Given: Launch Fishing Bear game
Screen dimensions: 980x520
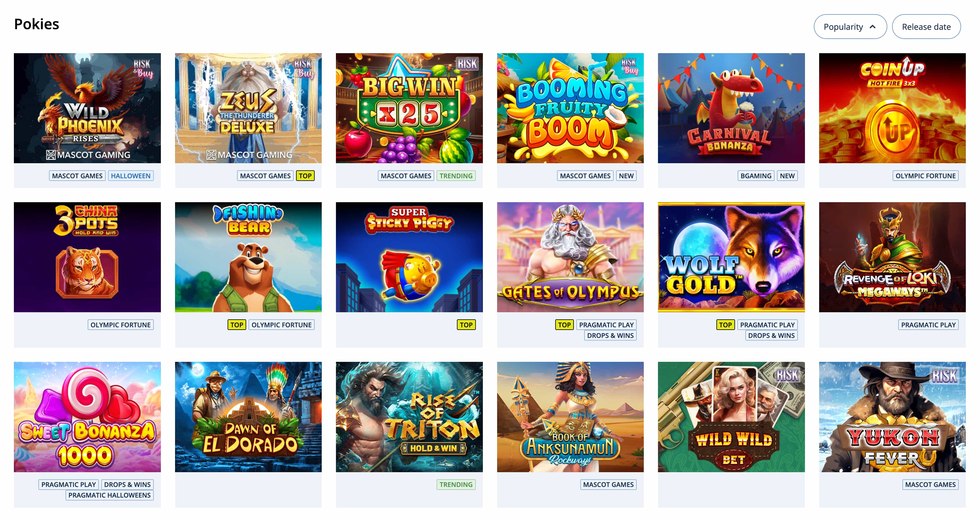Looking at the screenshot, I should pos(248,257).
